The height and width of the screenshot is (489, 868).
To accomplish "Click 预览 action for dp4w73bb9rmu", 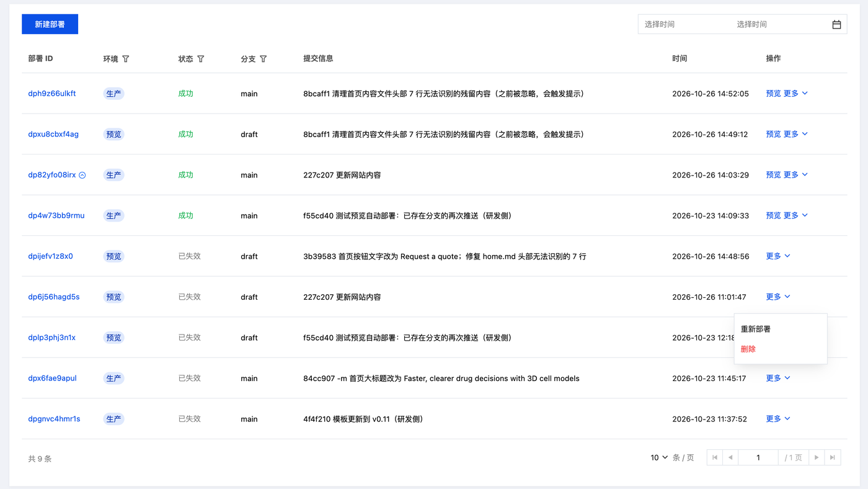I will pos(773,215).
